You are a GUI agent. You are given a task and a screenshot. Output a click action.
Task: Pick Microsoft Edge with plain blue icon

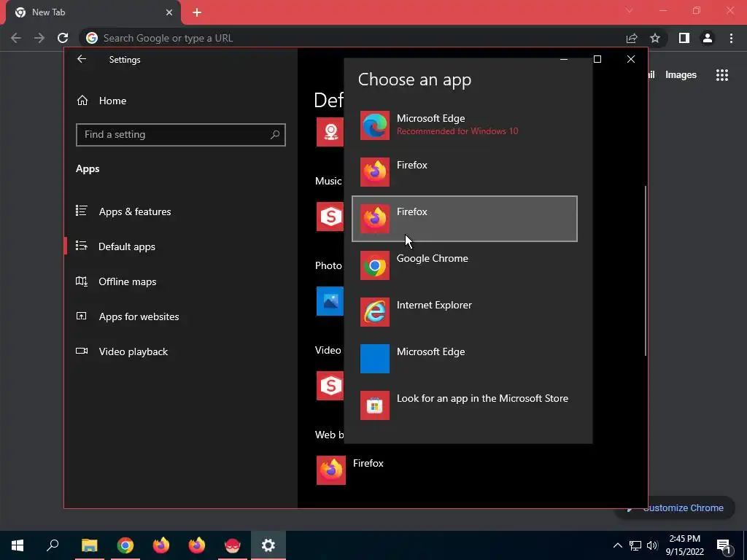(465, 359)
